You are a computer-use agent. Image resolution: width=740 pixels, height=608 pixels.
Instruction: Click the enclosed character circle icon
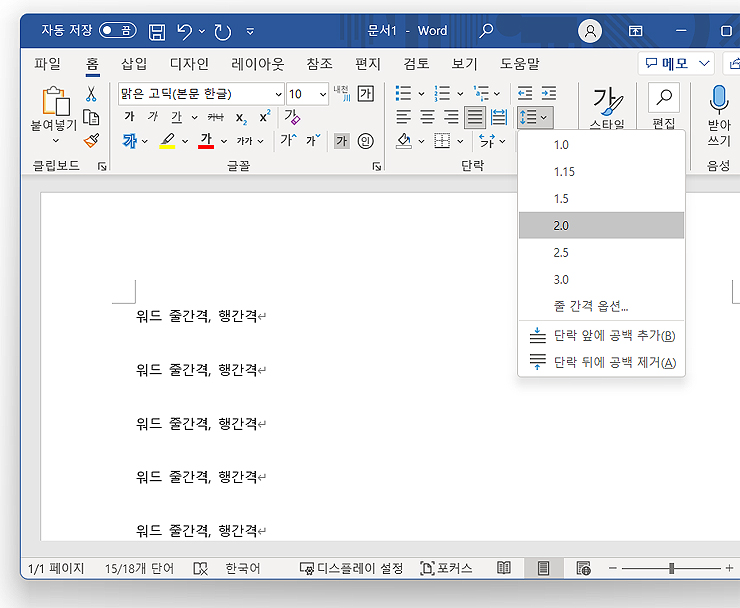366,141
